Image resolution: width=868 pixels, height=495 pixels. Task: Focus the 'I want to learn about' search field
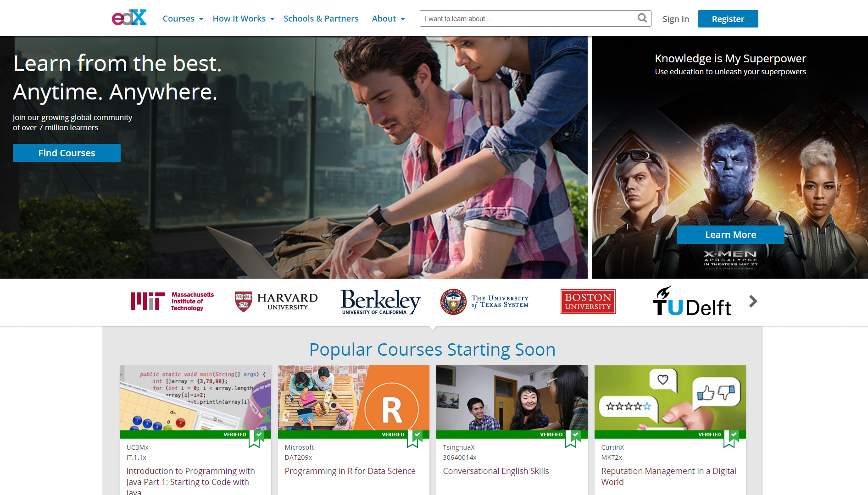point(528,19)
